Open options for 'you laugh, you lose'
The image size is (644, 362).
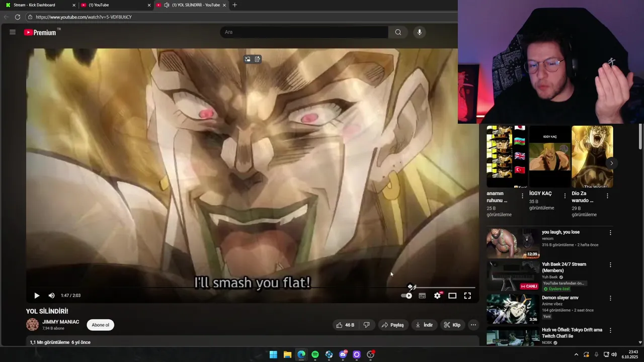(610, 233)
